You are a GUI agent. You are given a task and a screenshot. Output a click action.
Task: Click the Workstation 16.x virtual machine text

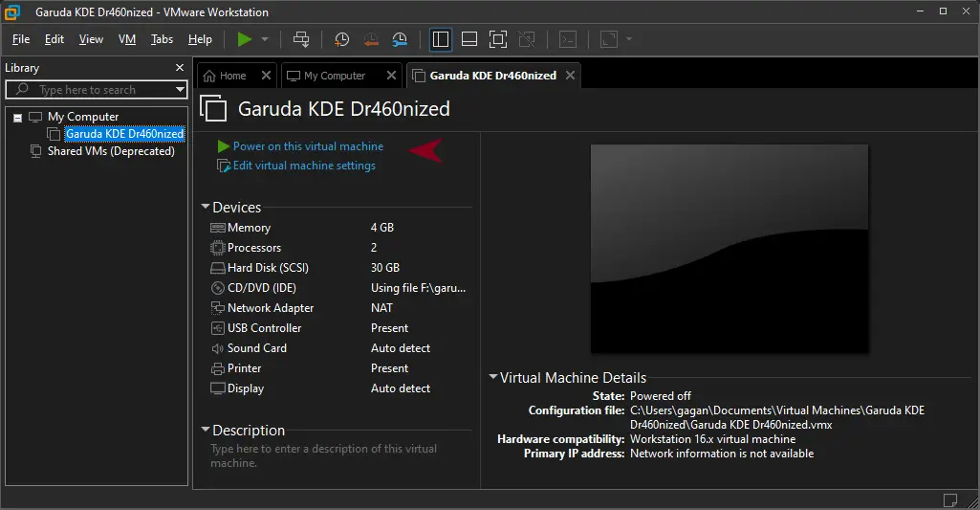tap(712, 439)
